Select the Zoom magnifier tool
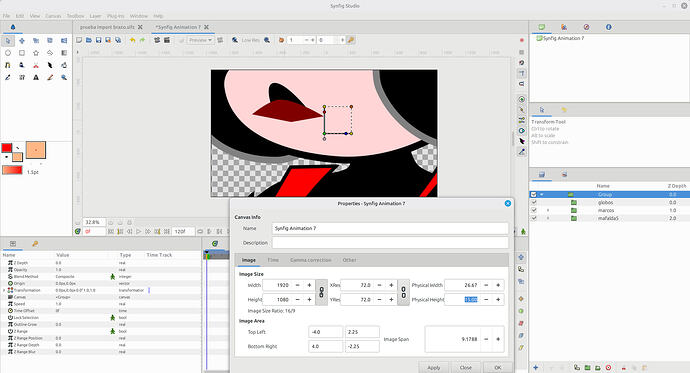Image resolution: width=690 pixels, height=373 pixels. [64, 77]
